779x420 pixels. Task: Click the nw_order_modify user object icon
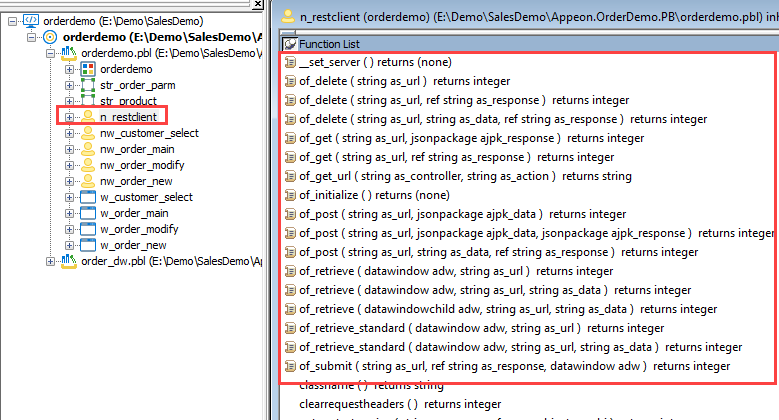[x=88, y=165]
